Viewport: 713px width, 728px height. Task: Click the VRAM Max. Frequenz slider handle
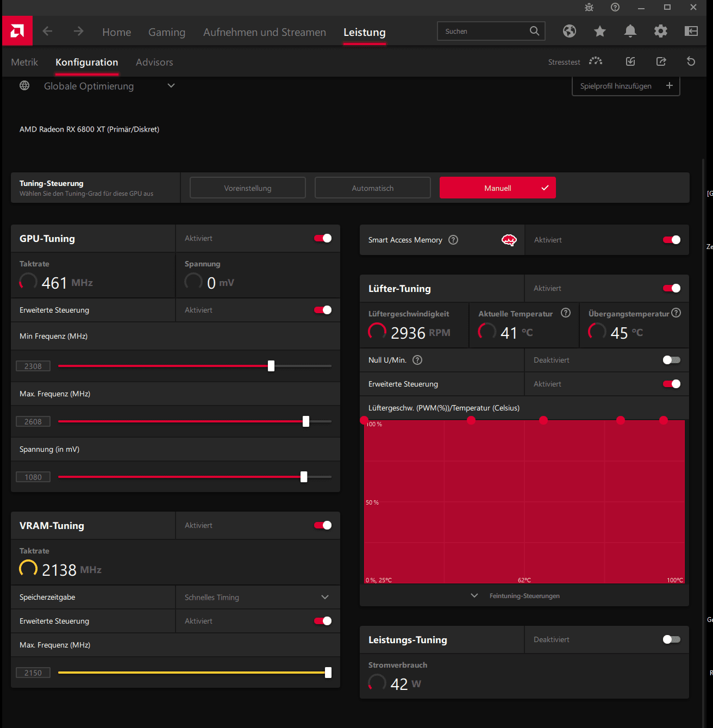click(x=328, y=673)
